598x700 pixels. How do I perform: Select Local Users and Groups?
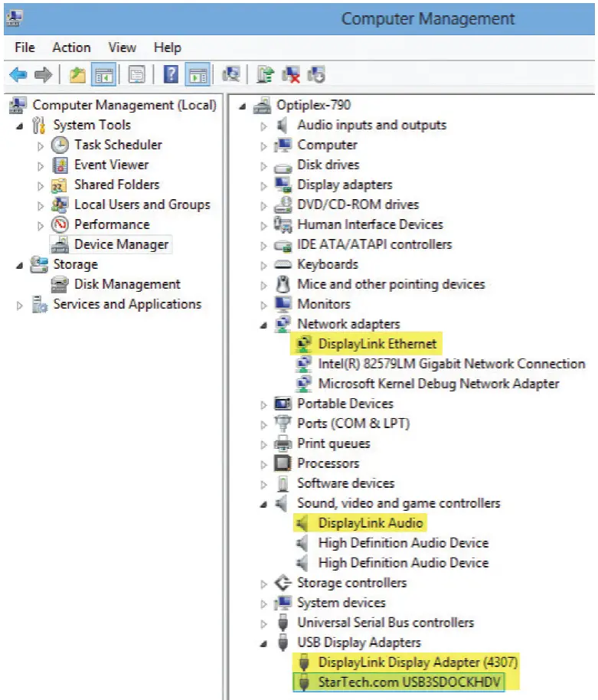tap(142, 204)
